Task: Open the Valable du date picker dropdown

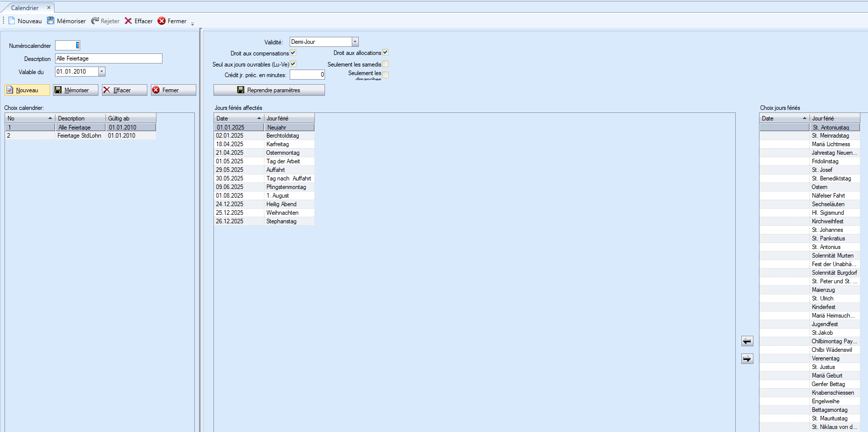Action: tap(101, 72)
